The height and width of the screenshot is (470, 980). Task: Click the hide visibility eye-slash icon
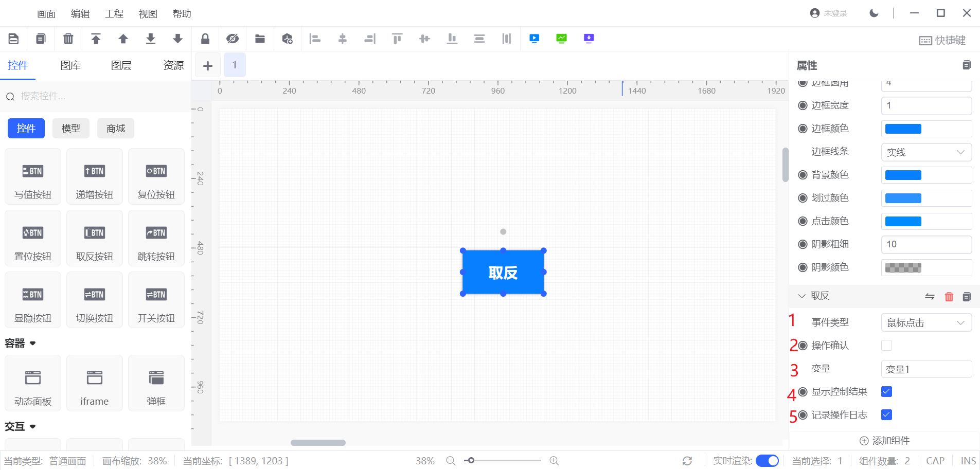(233, 39)
